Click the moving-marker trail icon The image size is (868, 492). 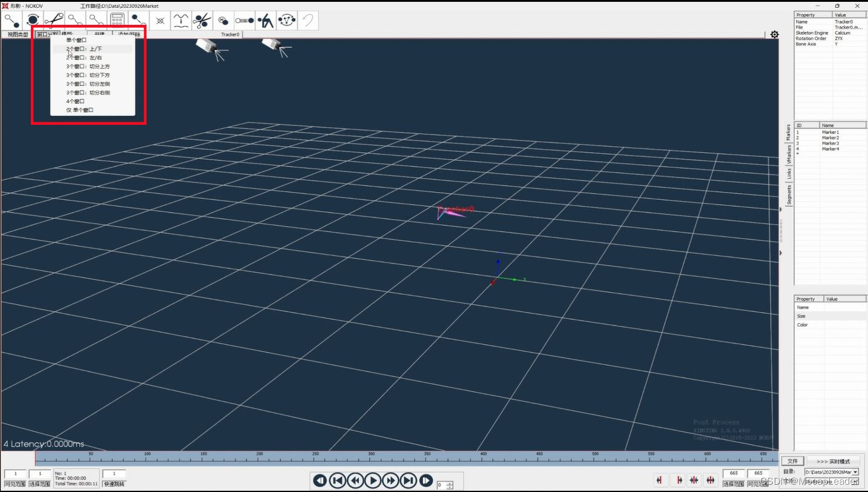click(245, 20)
